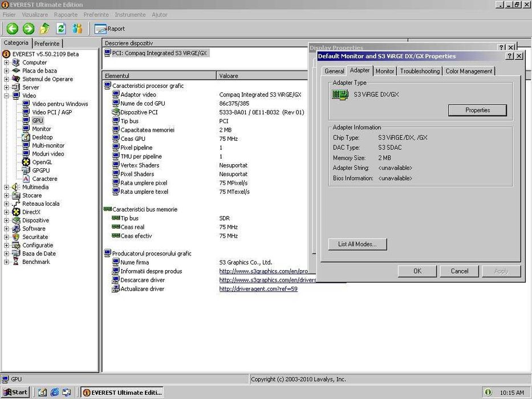Expand the Configuratie tree node
Viewport: 532px width, 399px height.
tap(6, 245)
